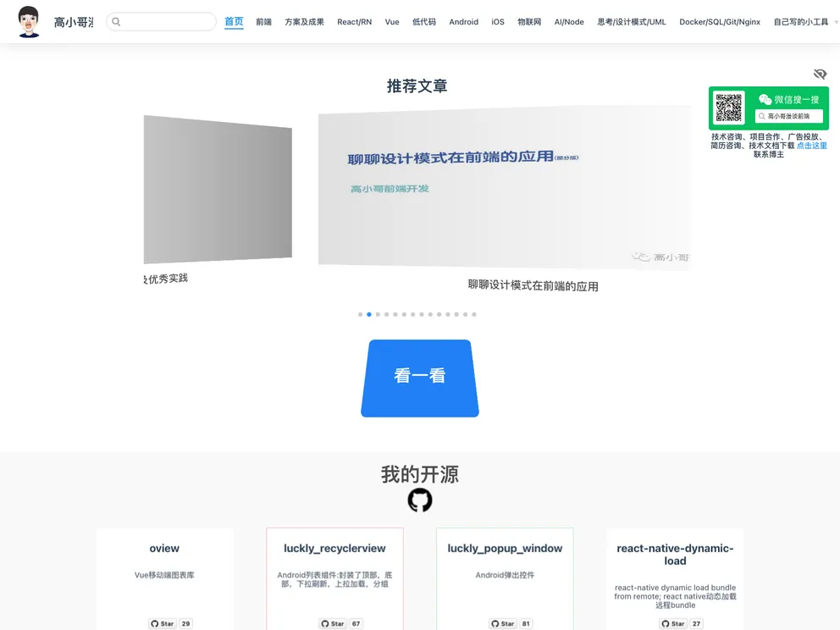840x630 pixels.
Task: Click the avatar logo of 高小哥
Action: click(x=29, y=22)
